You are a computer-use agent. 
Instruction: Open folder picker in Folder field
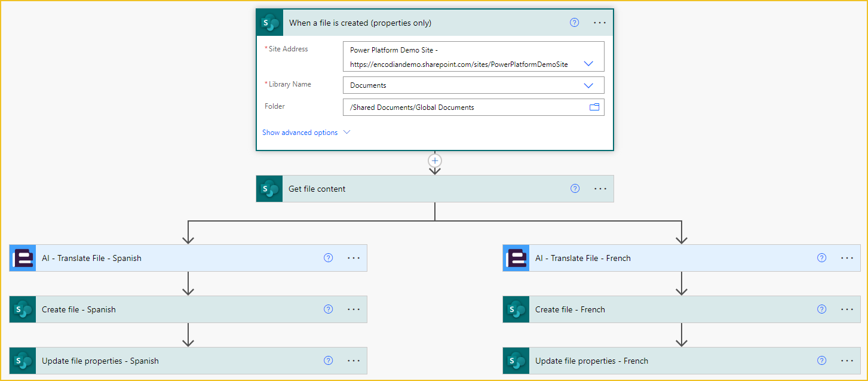[594, 107]
